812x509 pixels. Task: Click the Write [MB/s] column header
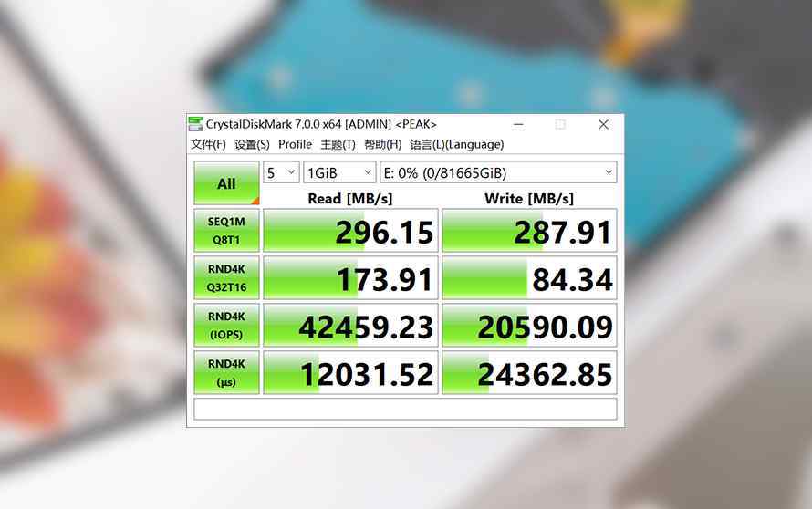(529, 198)
